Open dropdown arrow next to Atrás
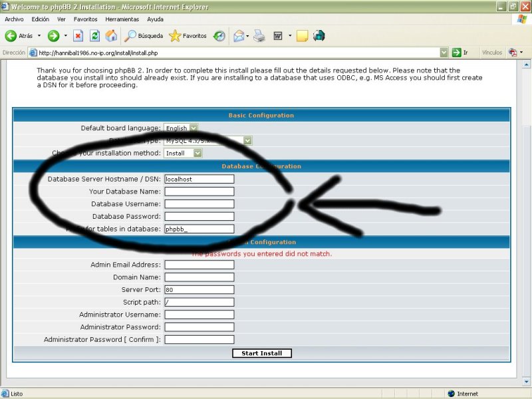Screen dimensions: 532x399 click(39, 36)
